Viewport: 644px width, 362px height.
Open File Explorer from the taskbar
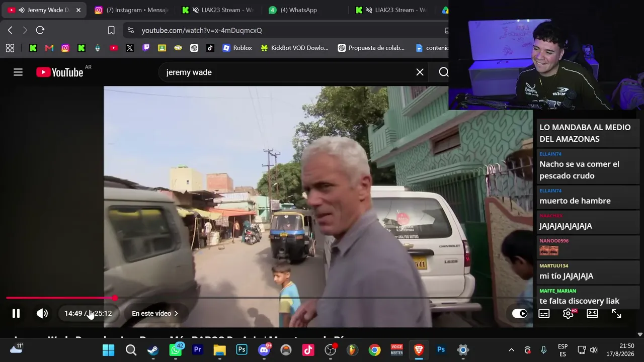tap(219, 349)
